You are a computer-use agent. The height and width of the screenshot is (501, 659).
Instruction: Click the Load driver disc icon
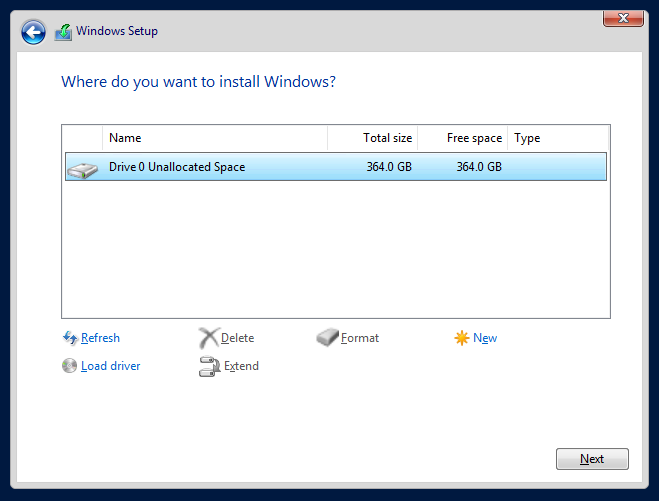pos(69,366)
